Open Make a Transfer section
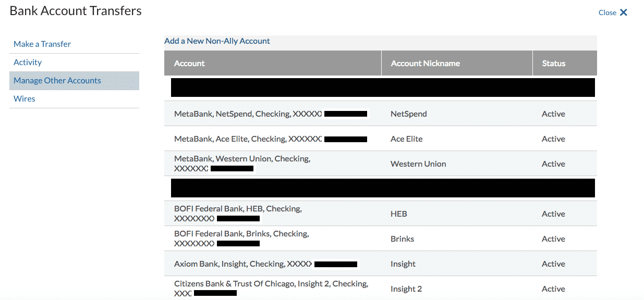This screenshot has width=644, height=300. 42,44
